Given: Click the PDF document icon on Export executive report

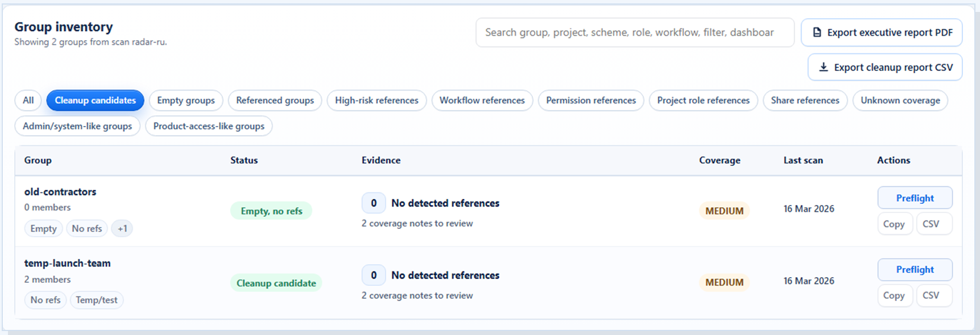Looking at the screenshot, I should tap(817, 32).
